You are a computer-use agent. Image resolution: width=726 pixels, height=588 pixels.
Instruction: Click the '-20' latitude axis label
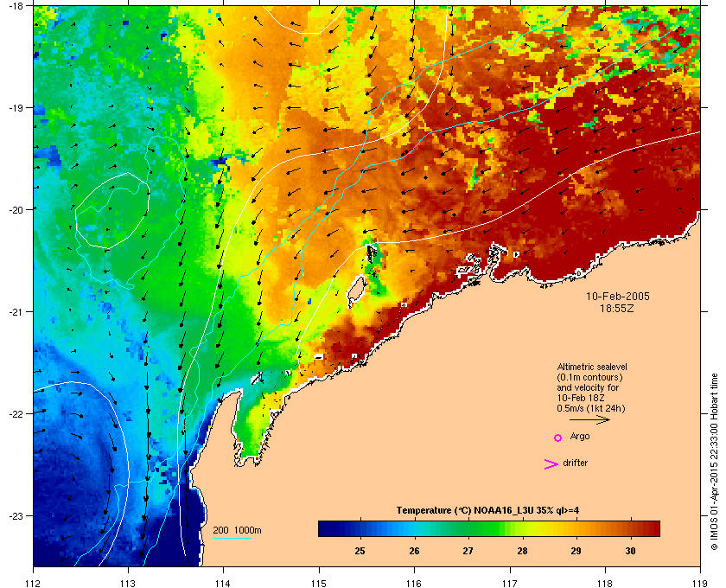click(16, 209)
